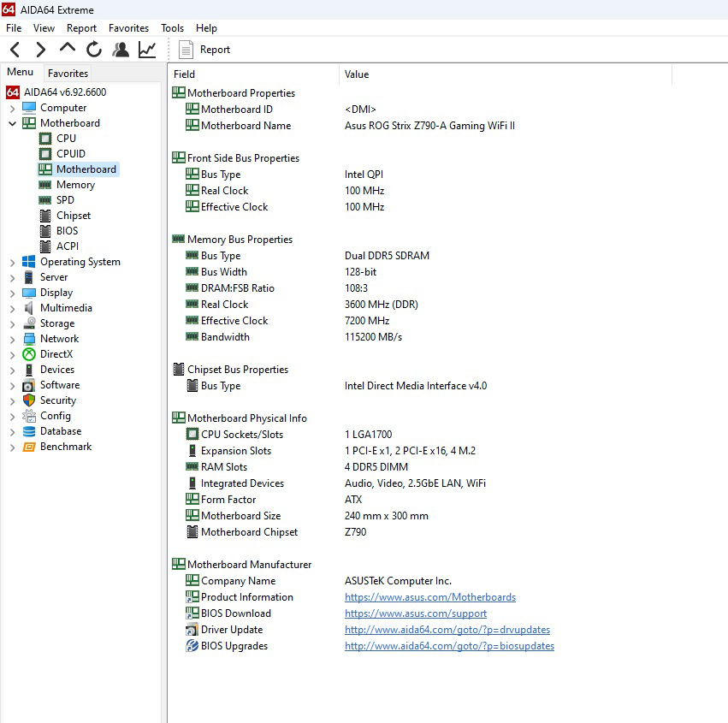
Task: Expand the Display tree node
Action: pos(13,293)
